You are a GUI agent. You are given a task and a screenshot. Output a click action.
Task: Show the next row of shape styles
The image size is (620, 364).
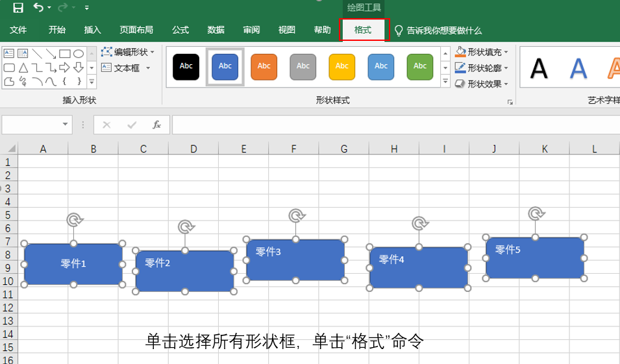click(x=445, y=67)
